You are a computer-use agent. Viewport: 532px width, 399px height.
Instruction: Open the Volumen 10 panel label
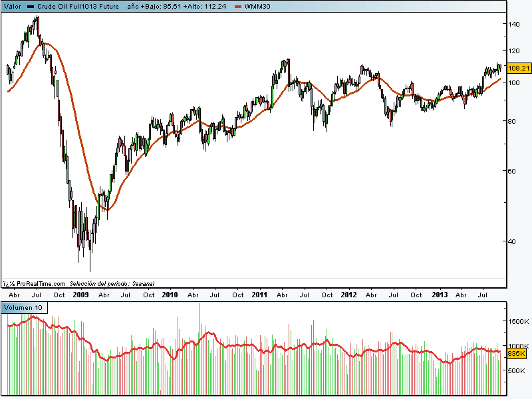(x=23, y=307)
